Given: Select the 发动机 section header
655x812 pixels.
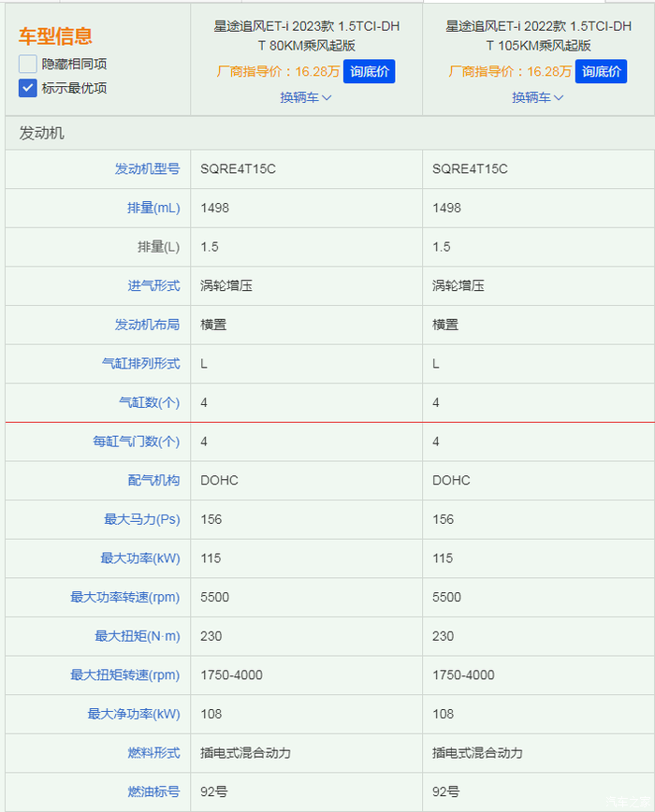Looking at the screenshot, I should tap(41, 133).
